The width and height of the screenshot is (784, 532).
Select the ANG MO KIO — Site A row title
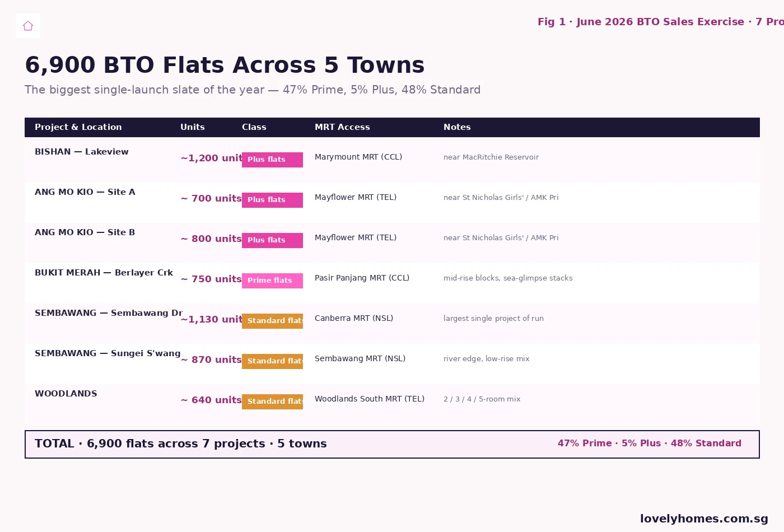tap(85, 192)
